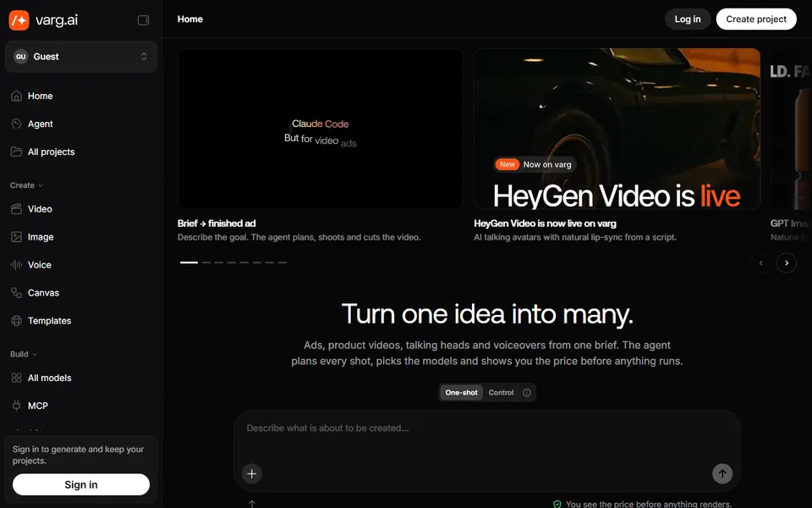Go to previous carousel slide arrow
This screenshot has width=812, height=508.
(760, 262)
